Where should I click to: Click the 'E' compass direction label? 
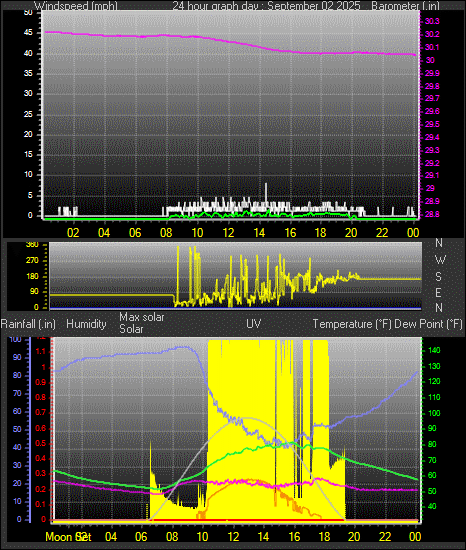coord(438,292)
